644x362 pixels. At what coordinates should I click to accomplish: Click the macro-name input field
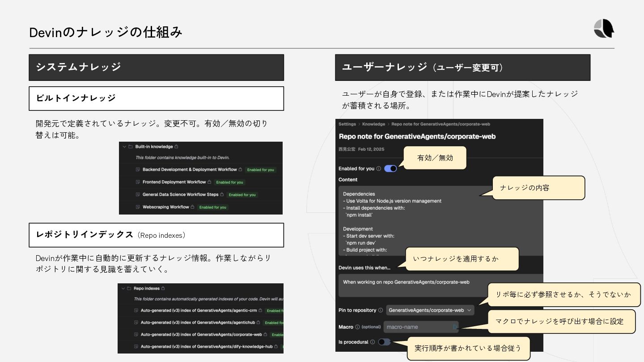pos(421,327)
